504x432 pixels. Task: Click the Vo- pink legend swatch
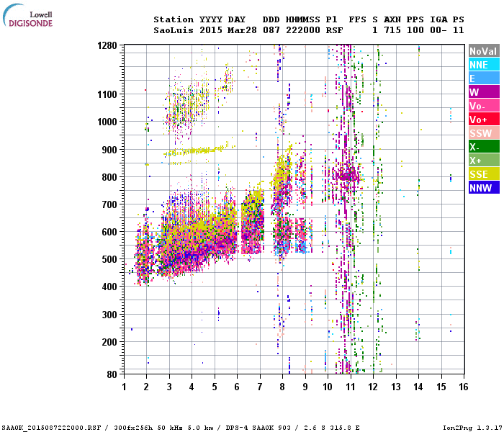point(484,106)
